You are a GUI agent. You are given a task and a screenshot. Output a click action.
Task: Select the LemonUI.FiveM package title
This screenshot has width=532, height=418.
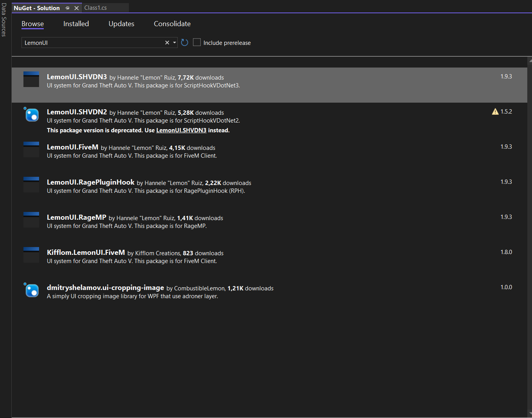click(x=73, y=147)
